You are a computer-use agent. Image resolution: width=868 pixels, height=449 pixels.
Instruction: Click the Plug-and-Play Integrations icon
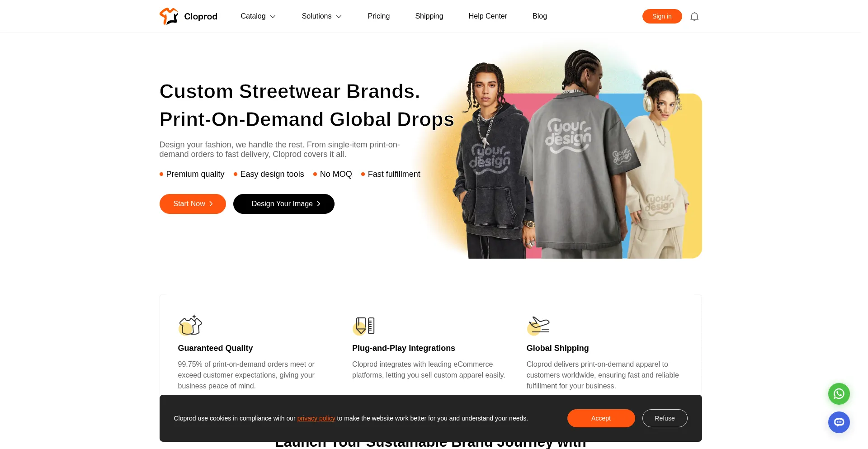click(364, 326)
